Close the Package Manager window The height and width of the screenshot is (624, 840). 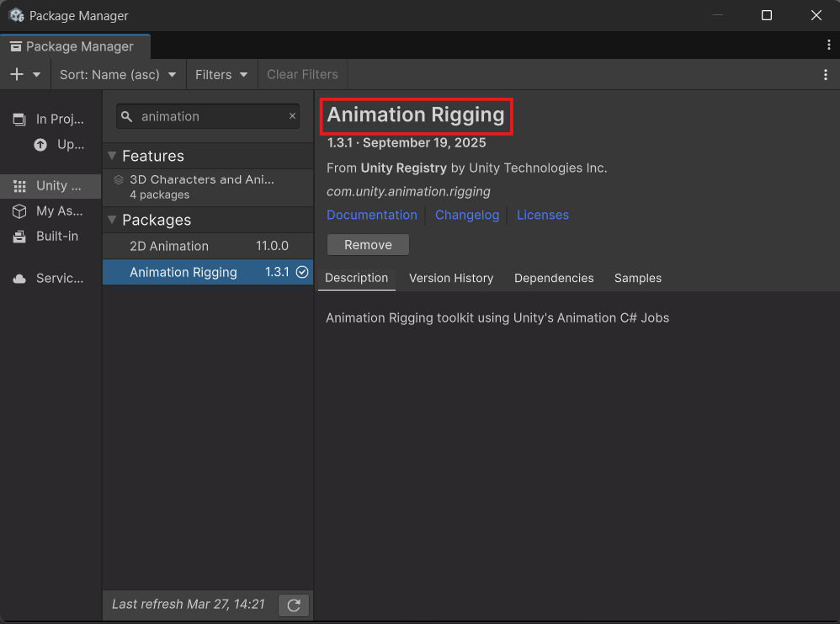[816, 15]
